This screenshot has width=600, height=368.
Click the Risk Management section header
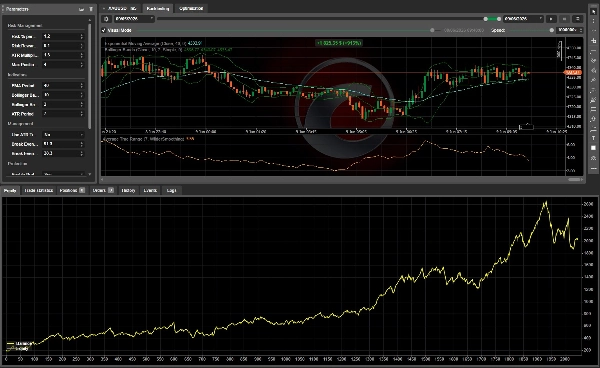25,26
